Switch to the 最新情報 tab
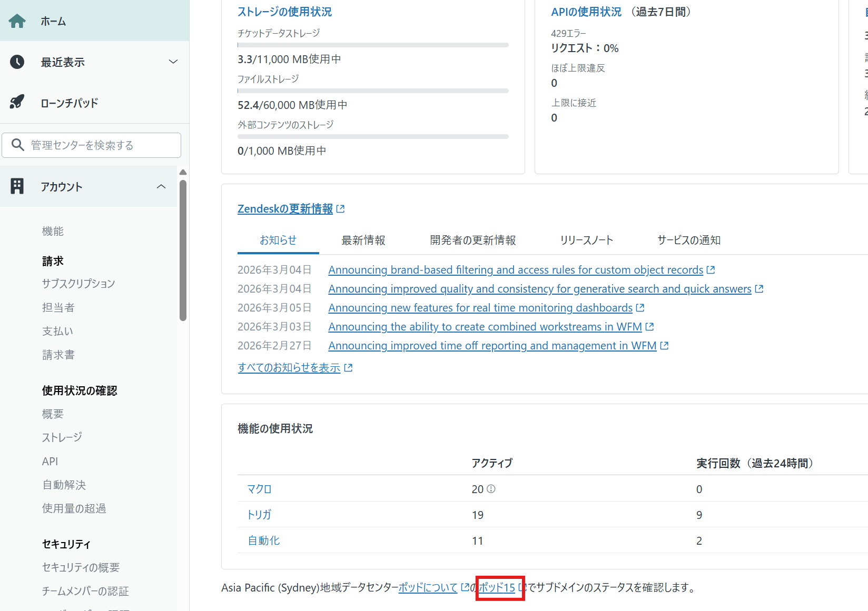This screenshot has width=868, height=611. point(363,241)
